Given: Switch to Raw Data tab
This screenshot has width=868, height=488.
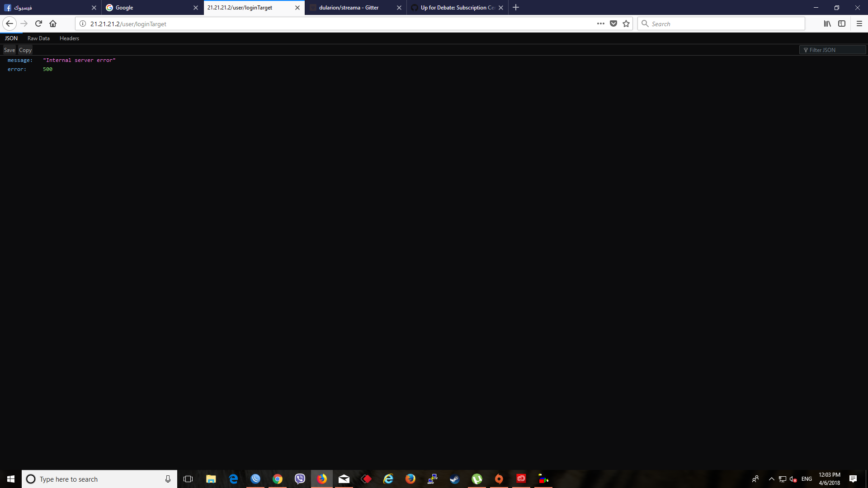Looking at the screenshot, I should 38,38.
